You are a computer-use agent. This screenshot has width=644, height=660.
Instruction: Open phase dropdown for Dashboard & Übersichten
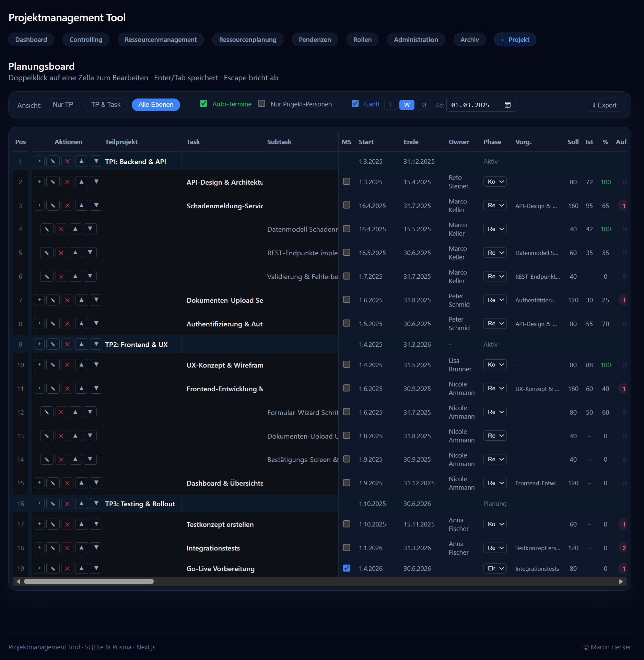(x=495, y=483)
